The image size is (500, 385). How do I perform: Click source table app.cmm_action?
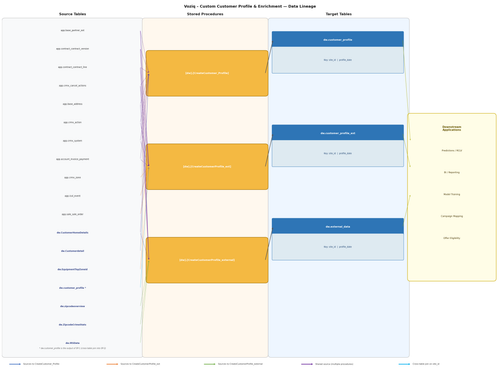(x=72, y=122)
